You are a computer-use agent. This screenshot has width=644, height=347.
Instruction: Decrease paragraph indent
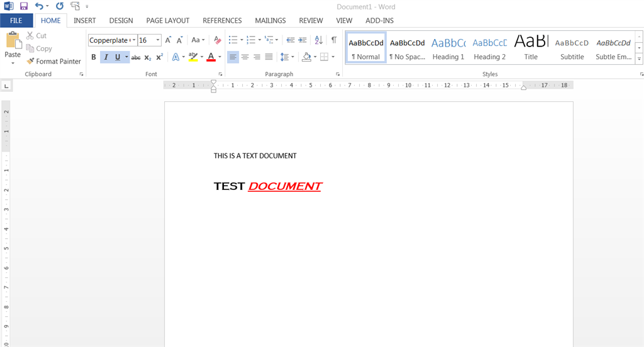click(x=291, y=40)
